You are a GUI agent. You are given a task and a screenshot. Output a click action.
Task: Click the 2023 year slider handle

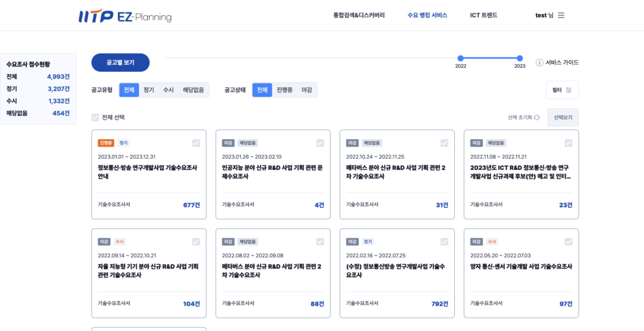[x=519, y=58]
